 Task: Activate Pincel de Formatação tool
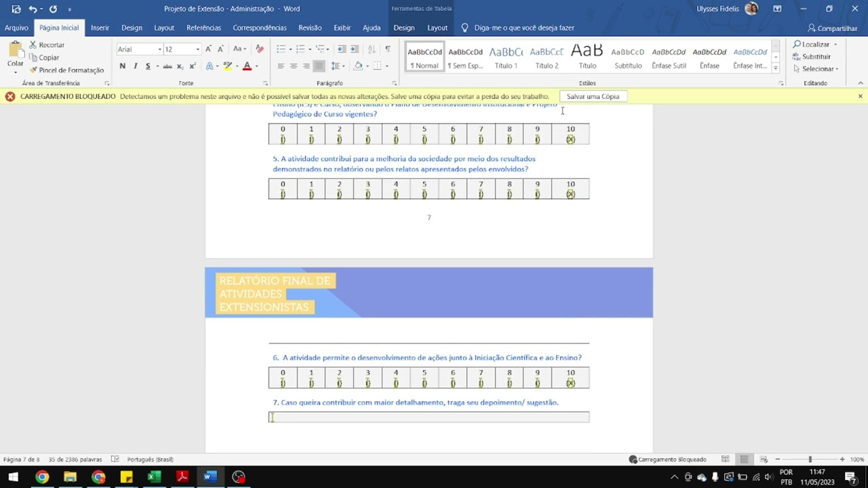66,70
